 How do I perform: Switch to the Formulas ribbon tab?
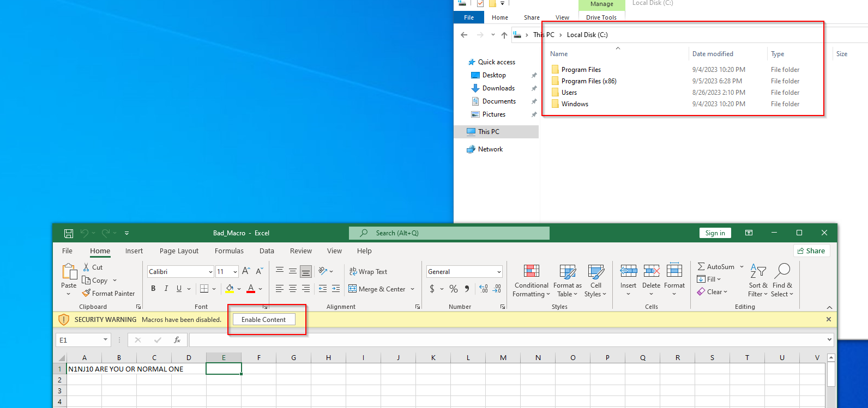229,251
